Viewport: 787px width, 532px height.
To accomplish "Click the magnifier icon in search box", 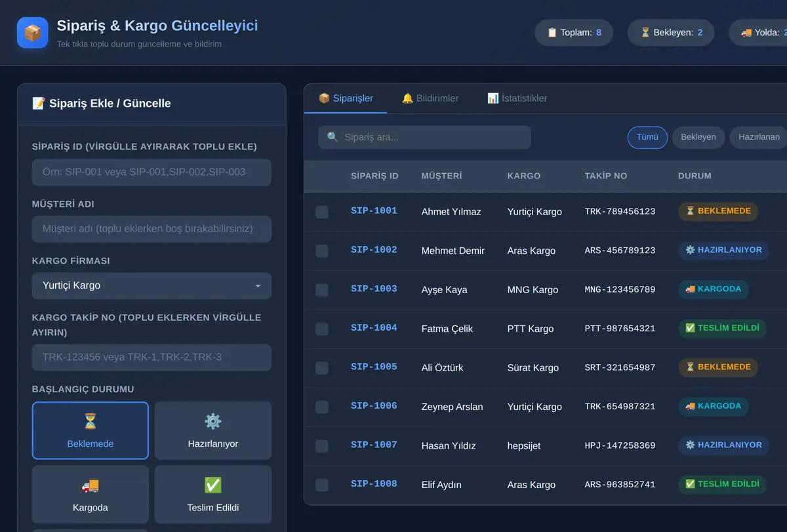I will pos(333,137).
